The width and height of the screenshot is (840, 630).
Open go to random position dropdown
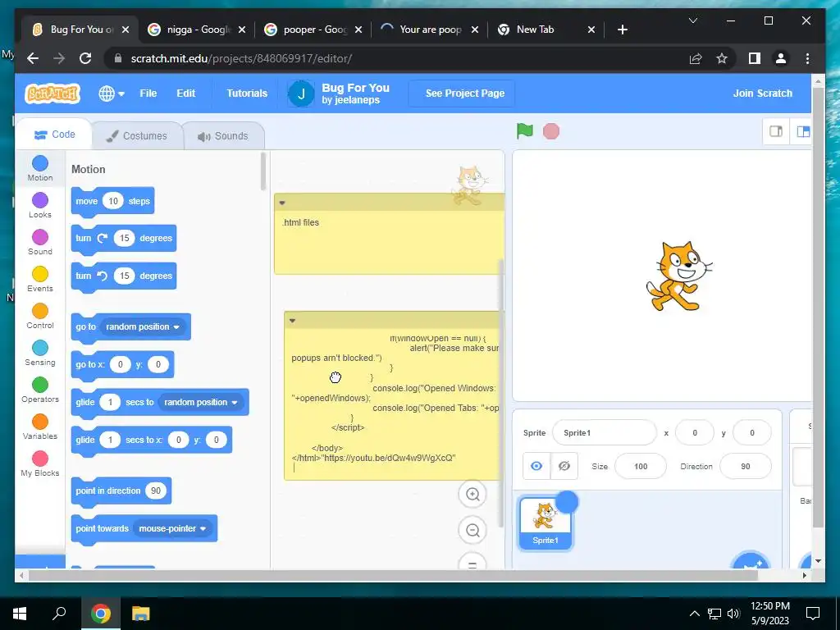143,326
